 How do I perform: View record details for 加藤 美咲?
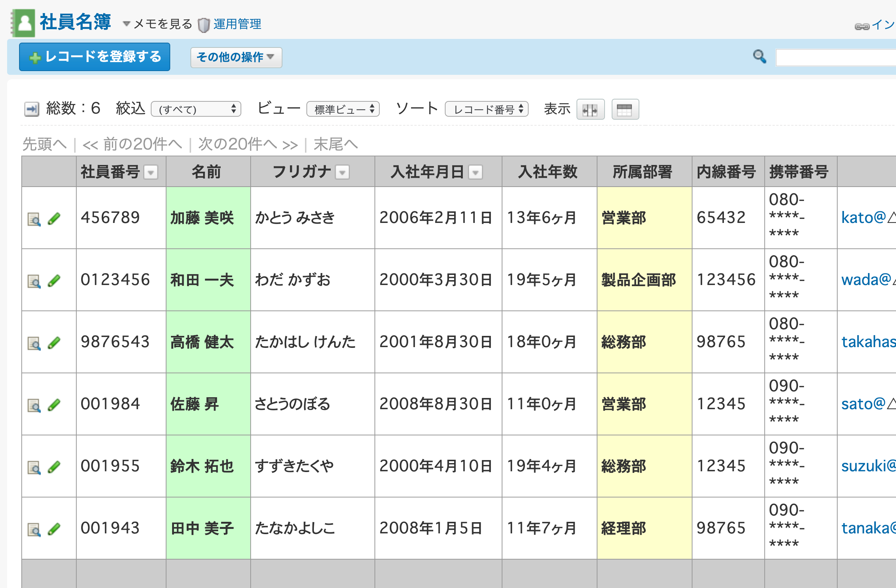click(34, 219)
